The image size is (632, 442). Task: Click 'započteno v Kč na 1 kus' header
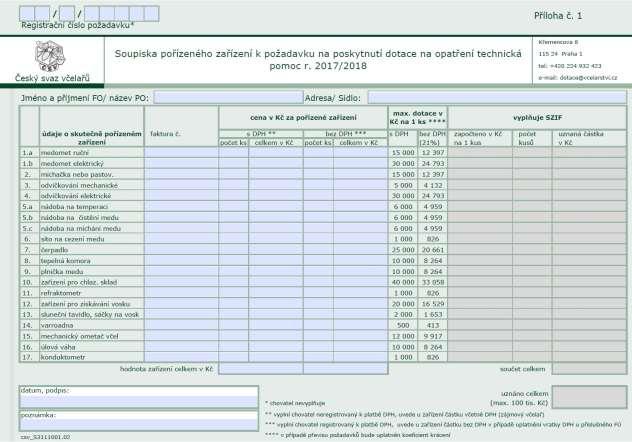tap(478, 138)
